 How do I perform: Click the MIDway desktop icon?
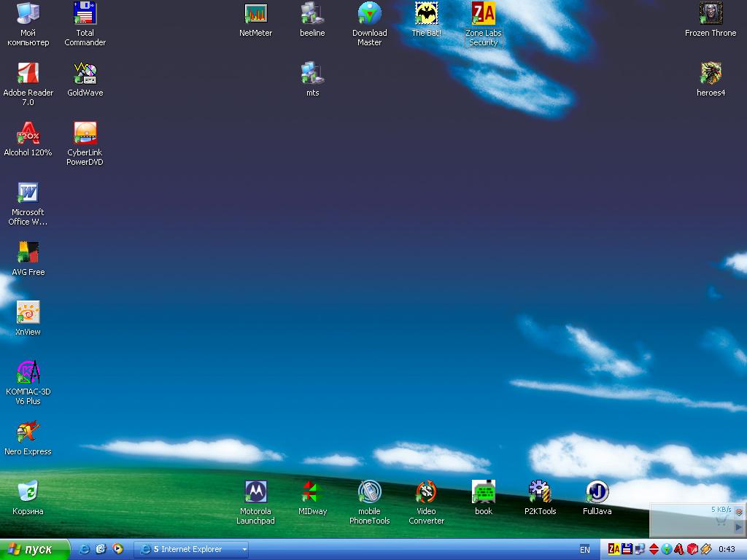[312, 498]
